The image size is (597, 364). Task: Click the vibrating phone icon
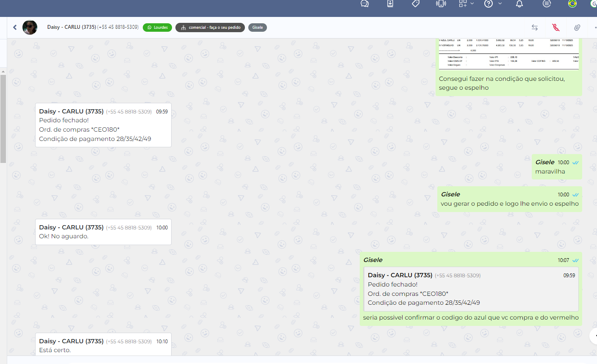[x=441, y=4]
